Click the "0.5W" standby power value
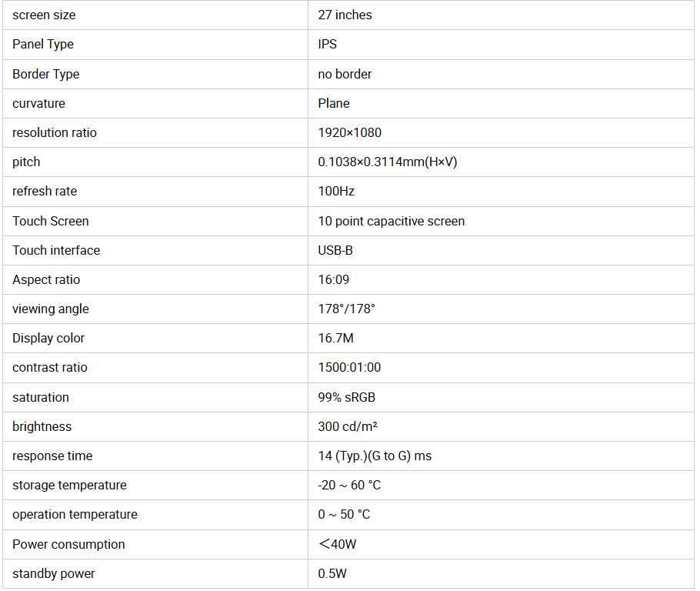The height and width of the screenshot is (591, 700). point(332,573)
